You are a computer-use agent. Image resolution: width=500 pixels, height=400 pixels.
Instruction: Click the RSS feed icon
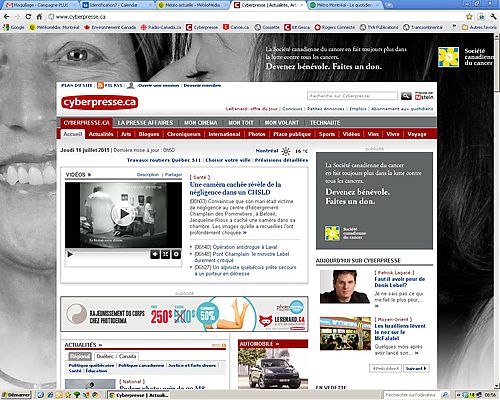(100, 86)
